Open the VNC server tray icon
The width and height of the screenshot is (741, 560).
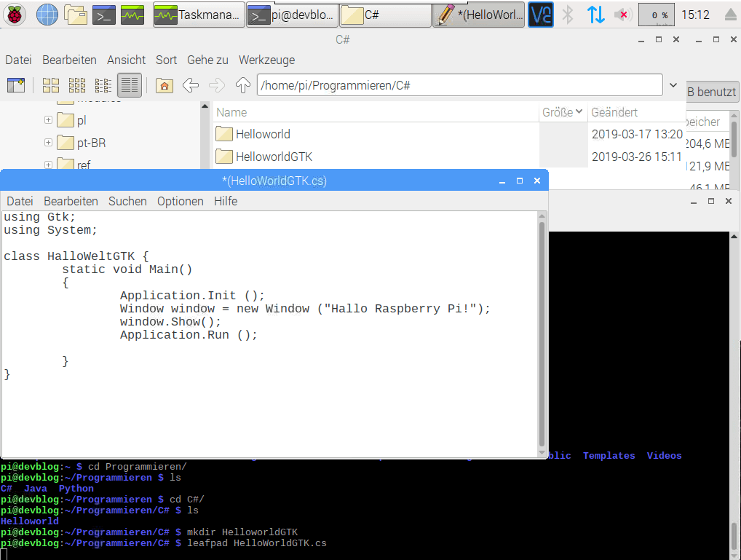click(x=540, y=15)
